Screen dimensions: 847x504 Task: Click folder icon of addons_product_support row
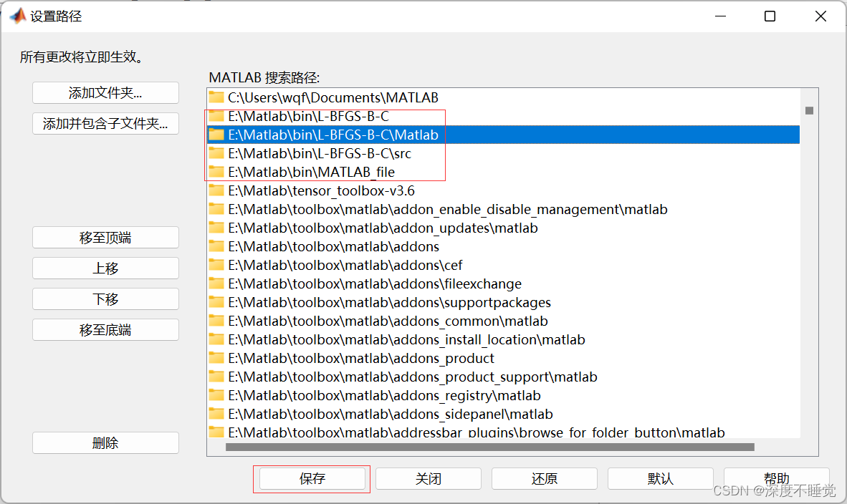click(x=216, y=377)
